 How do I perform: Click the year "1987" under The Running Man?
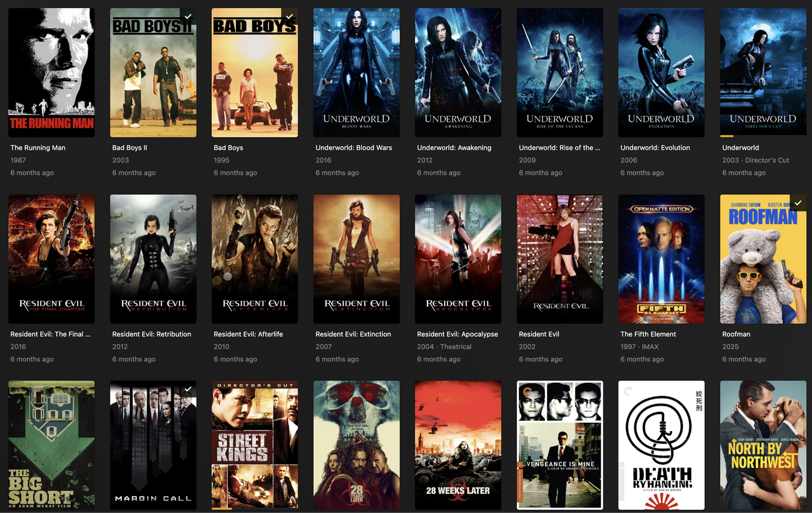[x=18, y=161]
